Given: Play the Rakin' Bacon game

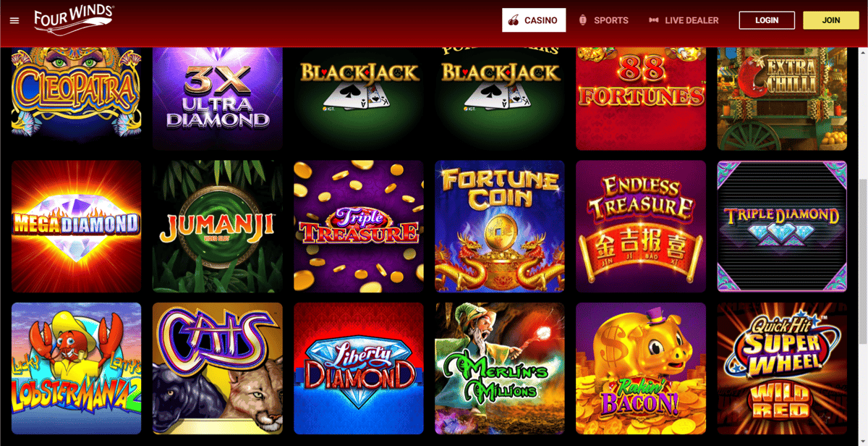Looking at the screenshot, I should pyautogui.click(x=641, y=368).
